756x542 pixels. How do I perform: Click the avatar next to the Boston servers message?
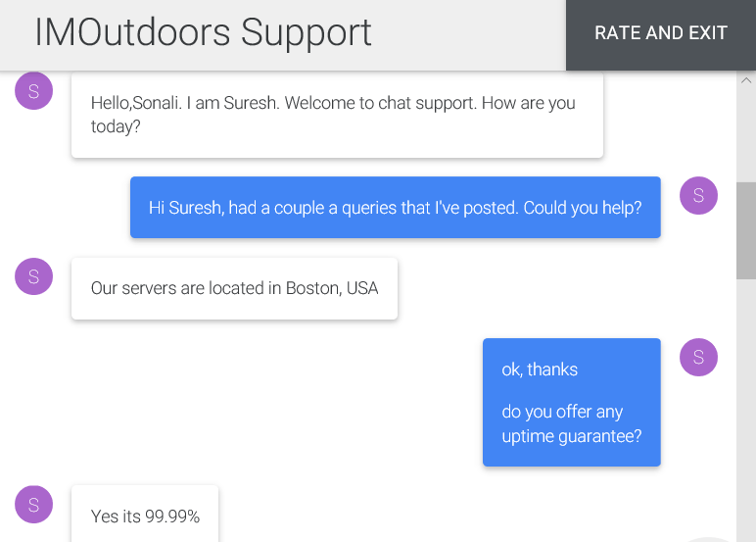click(x=33, y=276)
